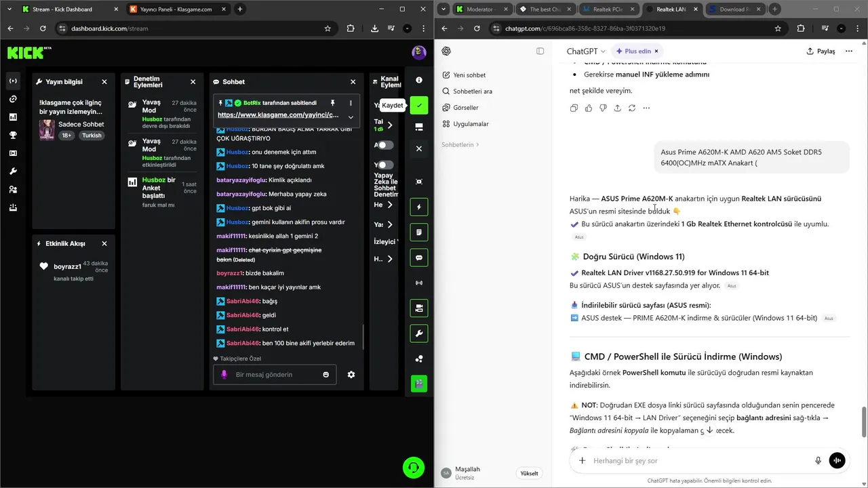The width and height of the screenshot is (868, 488).
Task: Click the Paylaş share button
Action: (x=821, y=51)
